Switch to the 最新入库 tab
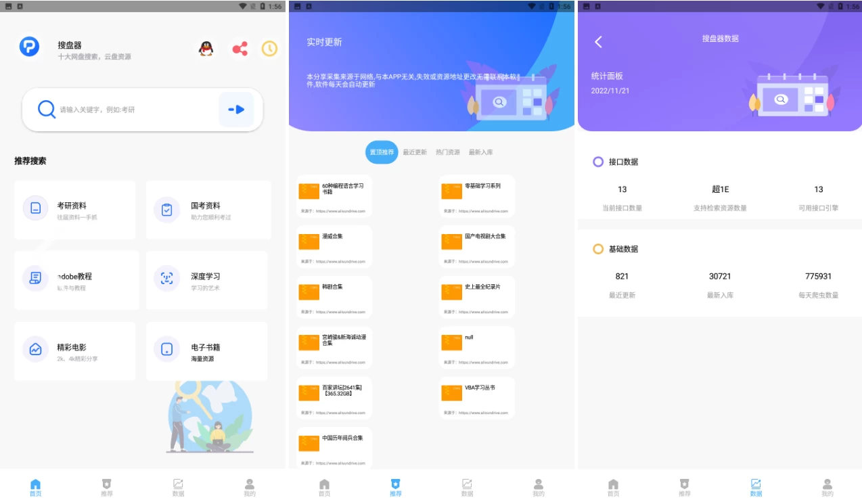 481,152
